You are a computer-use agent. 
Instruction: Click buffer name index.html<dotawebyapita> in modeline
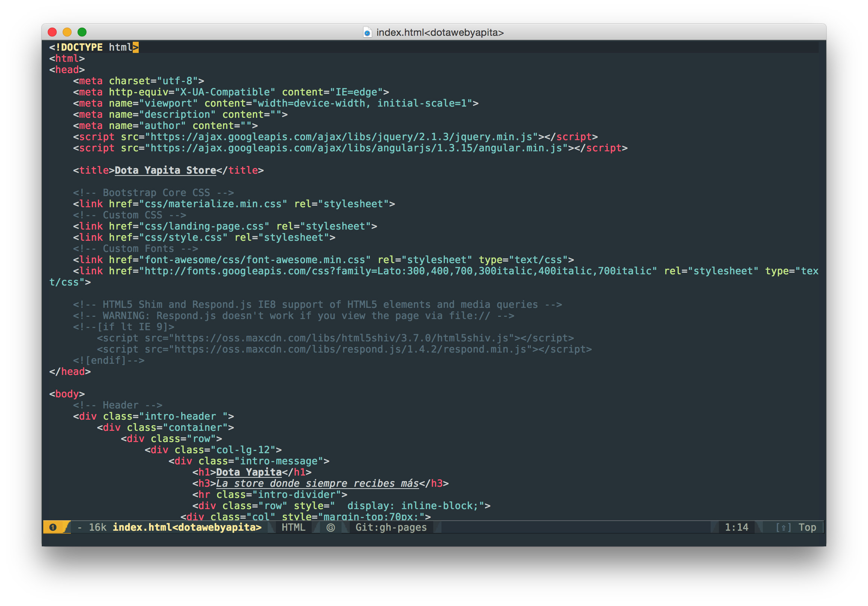[x=187, y=527]
